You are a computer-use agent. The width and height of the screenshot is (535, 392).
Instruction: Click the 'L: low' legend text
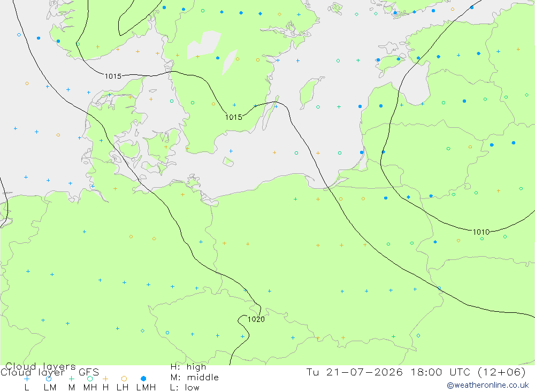click(185, 388)
